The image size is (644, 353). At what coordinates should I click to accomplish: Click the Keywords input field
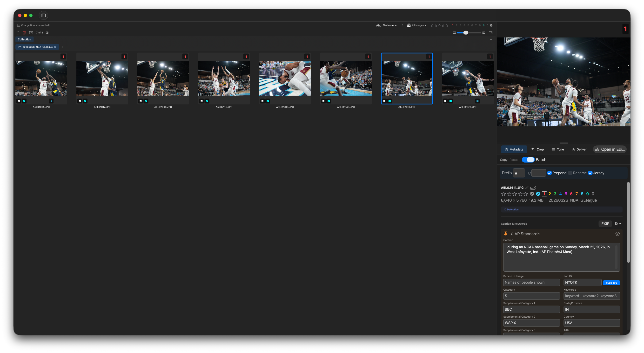point(591,296)
